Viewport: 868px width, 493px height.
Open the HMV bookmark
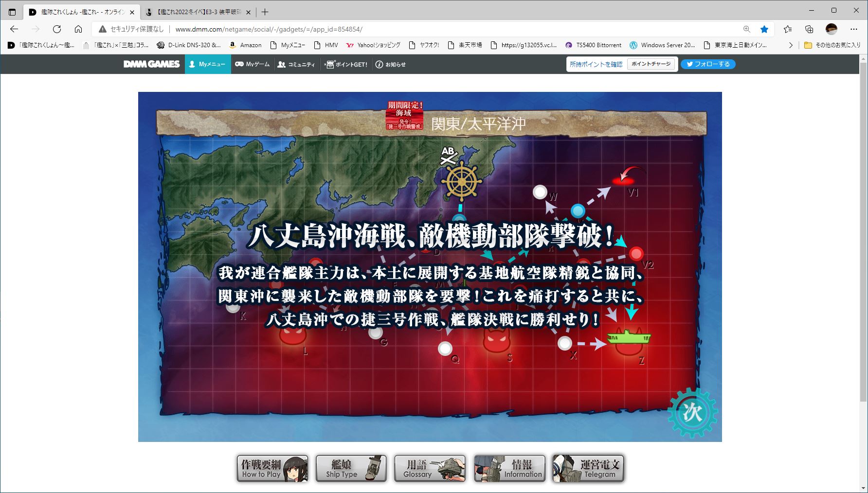[x=326, y=45]
